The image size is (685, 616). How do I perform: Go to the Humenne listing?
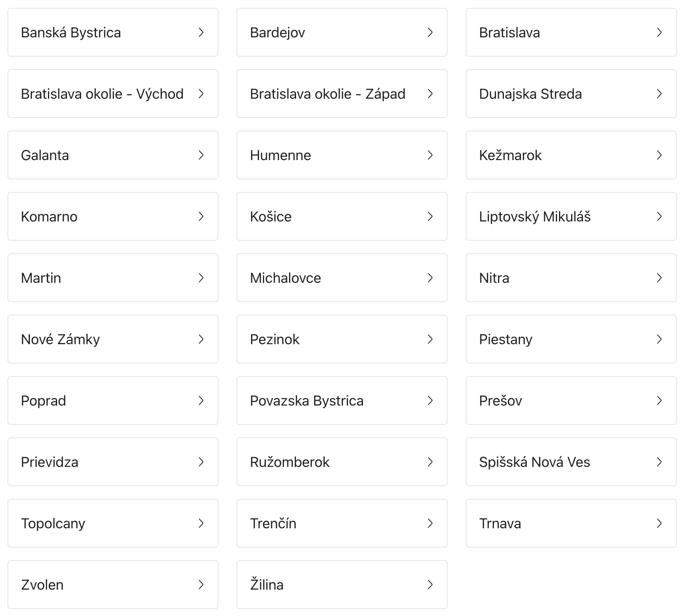point(342,155)
